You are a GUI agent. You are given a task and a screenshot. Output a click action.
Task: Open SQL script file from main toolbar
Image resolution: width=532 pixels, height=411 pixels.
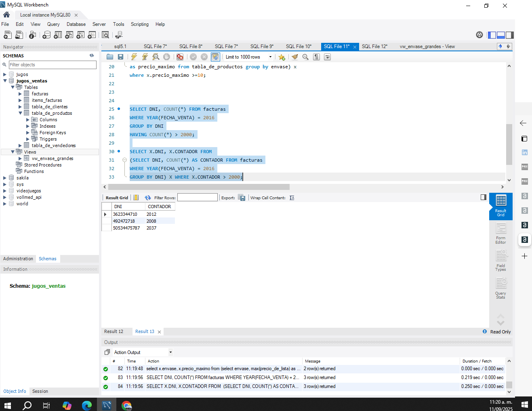(x=19, y=35)
